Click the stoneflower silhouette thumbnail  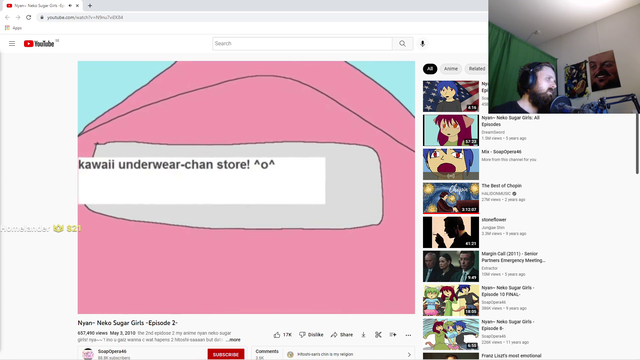(x=451, y=232)
